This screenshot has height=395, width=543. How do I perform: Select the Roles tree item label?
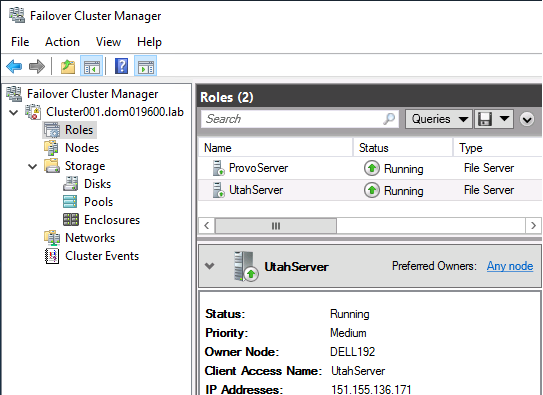pyautogui.click(x=79, y=130)
